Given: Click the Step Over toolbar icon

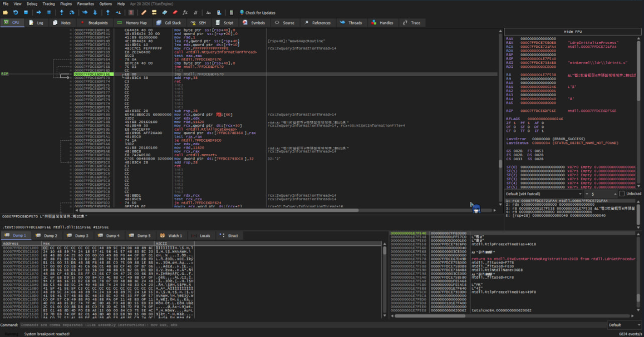Looking at the screenshot, I should (72, 13).
